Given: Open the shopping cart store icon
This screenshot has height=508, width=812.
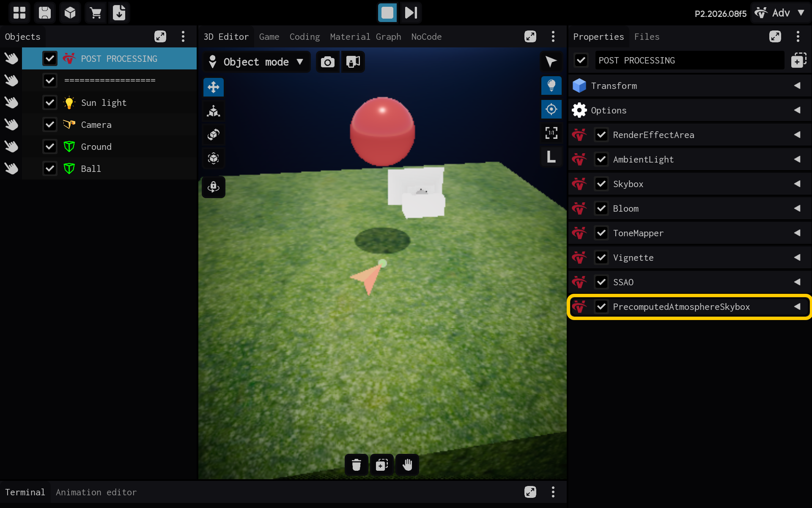Looking at the screenshot, I should pyautogui.click(x=96, y=13).
